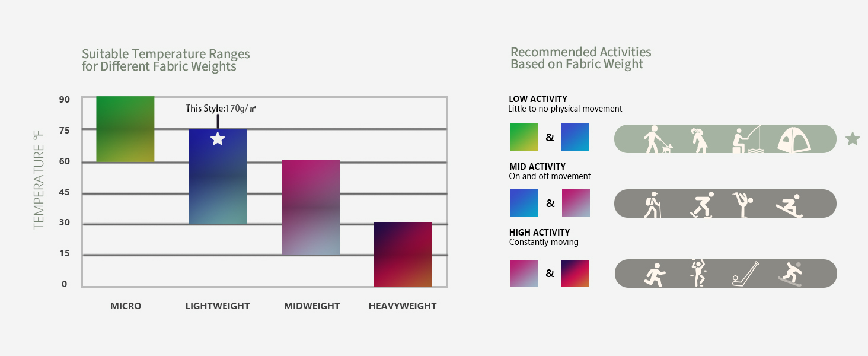Image resolution: width=868 pixels, height=356 pixels.
Task: Click the sledding person icon
Action: click(789, 206)
